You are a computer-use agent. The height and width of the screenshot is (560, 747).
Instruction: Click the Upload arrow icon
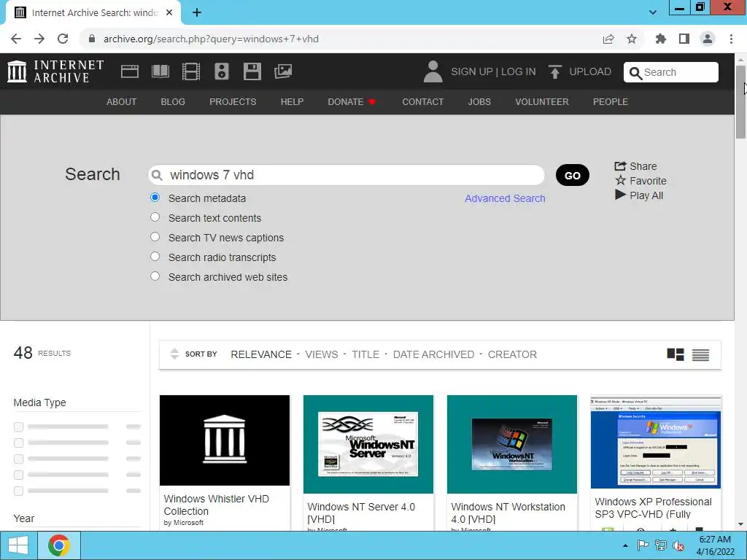(554, 72)
